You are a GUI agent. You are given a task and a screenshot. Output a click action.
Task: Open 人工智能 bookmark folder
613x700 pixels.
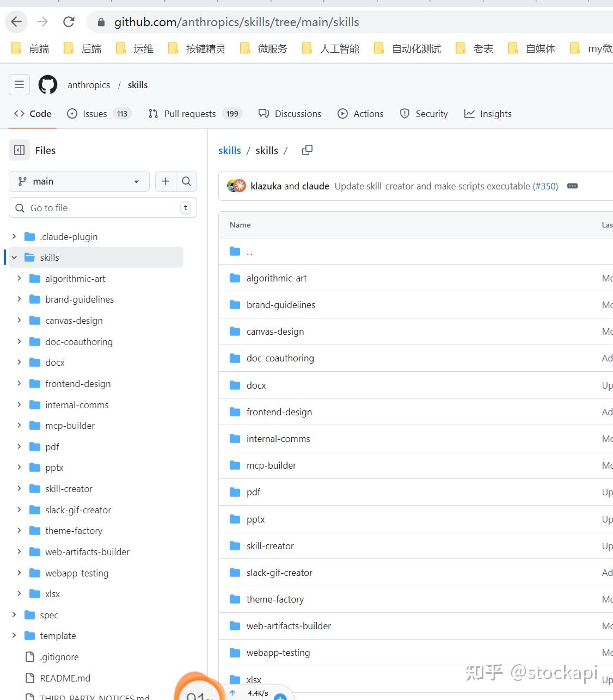click(x=330, y=49)
